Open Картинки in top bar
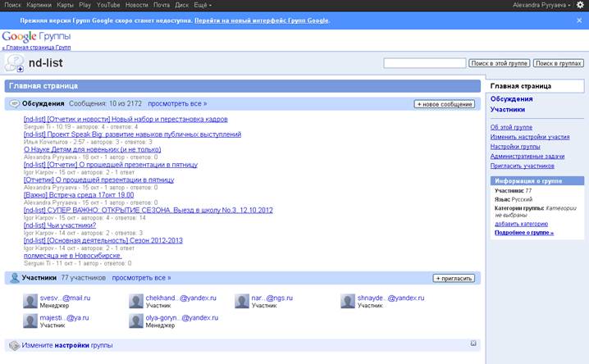This screenshot has width=589, height=364. [39, 5]
